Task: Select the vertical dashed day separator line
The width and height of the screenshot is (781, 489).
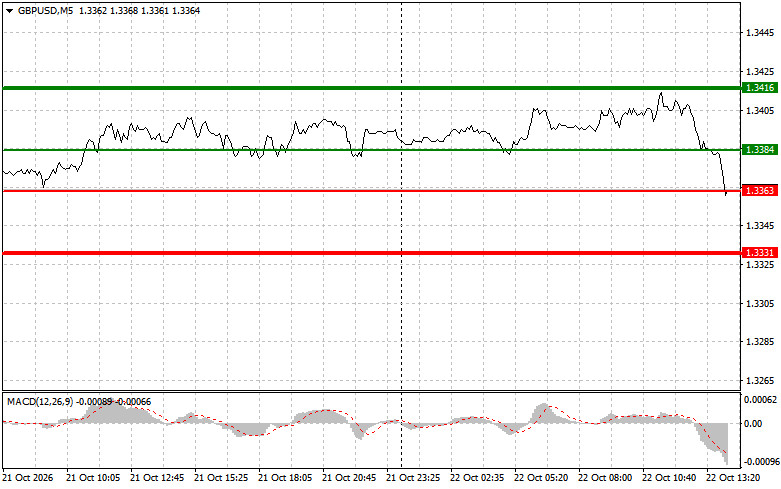Action: 401,234
